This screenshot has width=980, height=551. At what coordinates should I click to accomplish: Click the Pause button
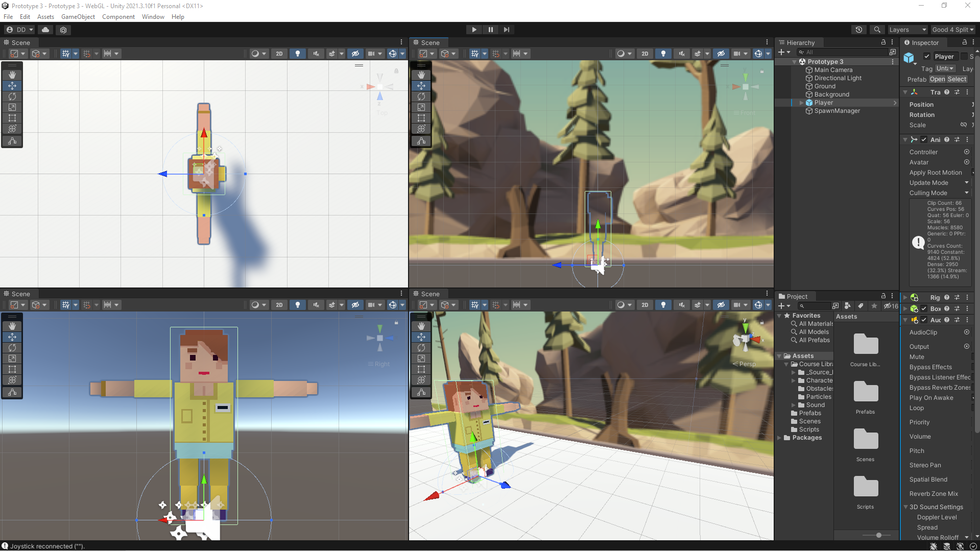(490, 30)
